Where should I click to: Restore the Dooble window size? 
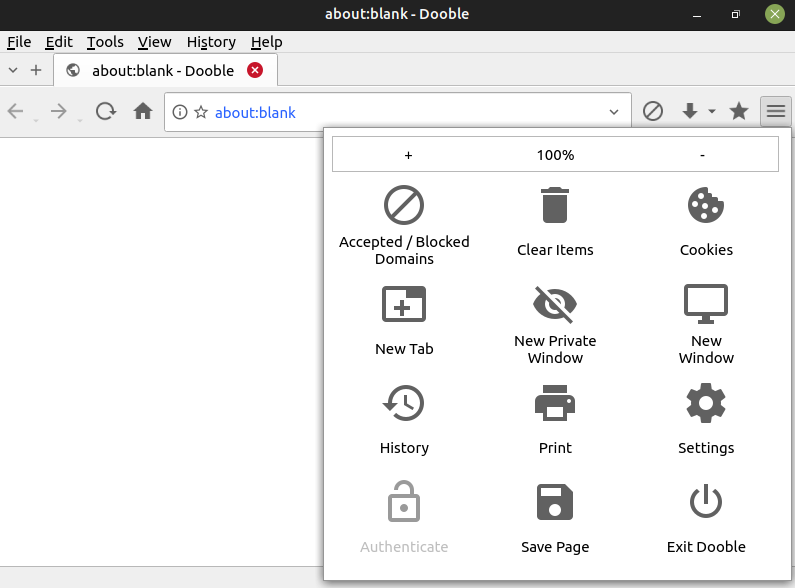point(736,15)
